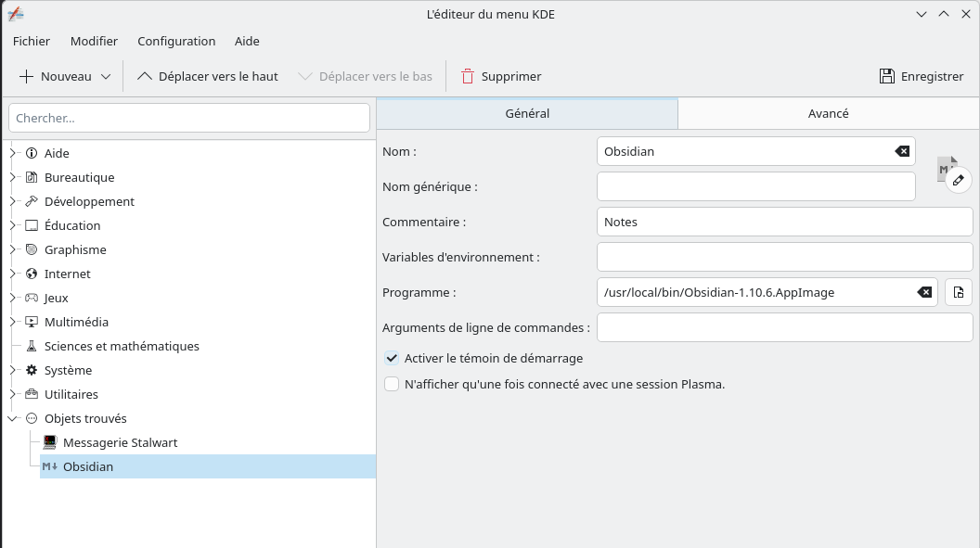
Task: Disable the témoin de démarrage checkbox
Action: point(392,358)
